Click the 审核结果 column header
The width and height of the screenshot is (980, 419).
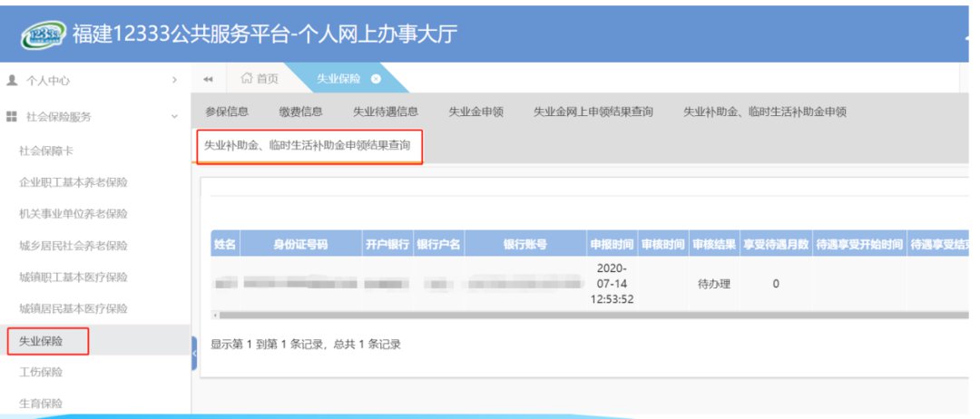[x=714, y=244]
